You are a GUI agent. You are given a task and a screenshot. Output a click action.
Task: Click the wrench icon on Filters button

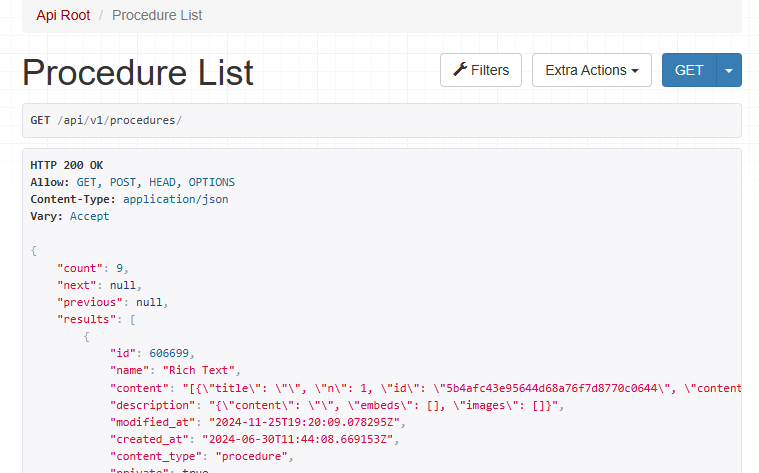460,70
